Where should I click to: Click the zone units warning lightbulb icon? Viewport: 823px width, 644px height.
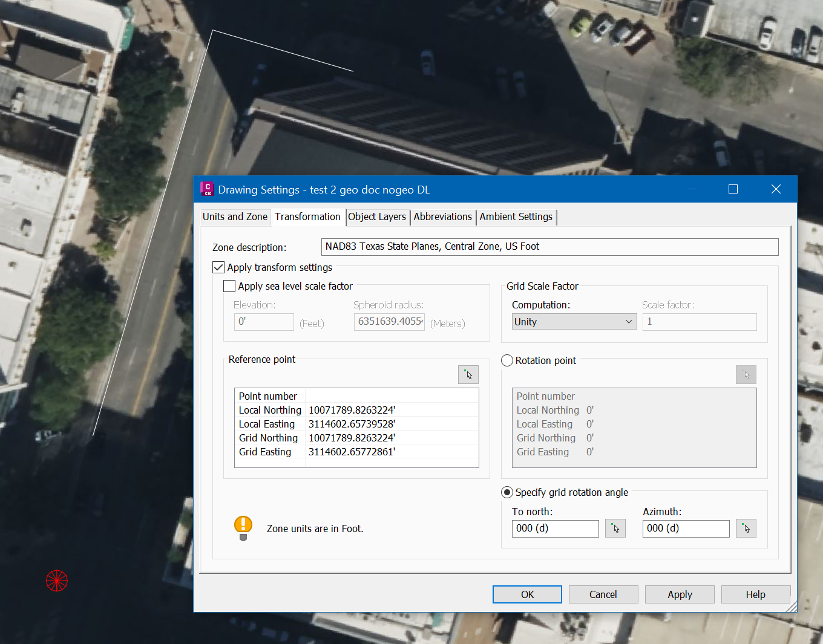[x=243, y=527]
